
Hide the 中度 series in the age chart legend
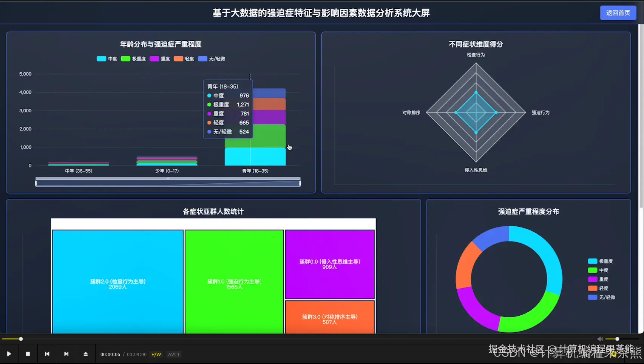[x=107, y=58]
